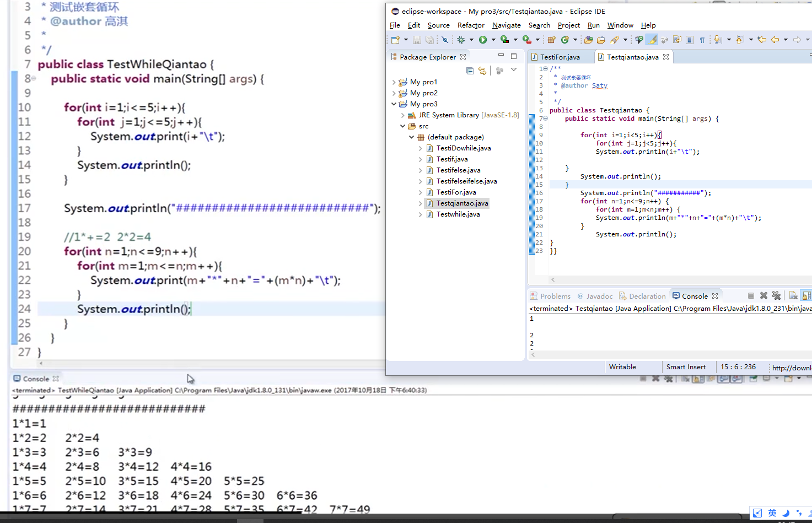Click the New file toolbar icon
This screenshot has height=523, width=812.
coord(395,40)
